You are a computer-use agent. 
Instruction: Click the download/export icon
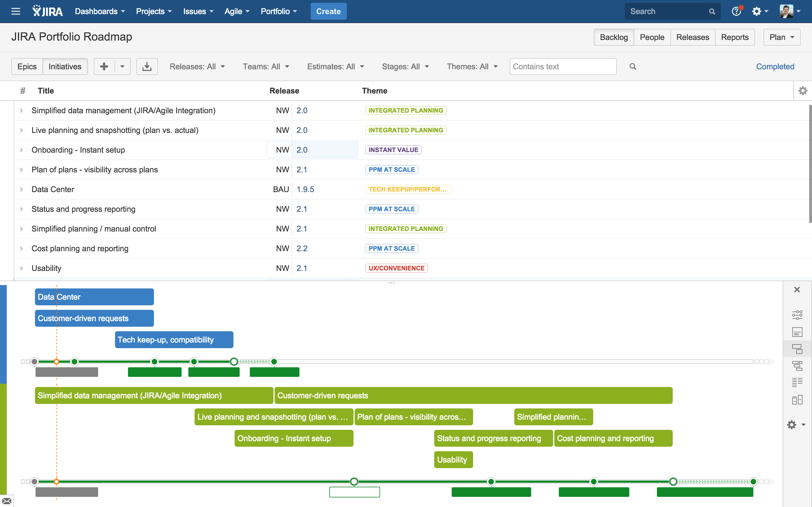tap(147, 66)
